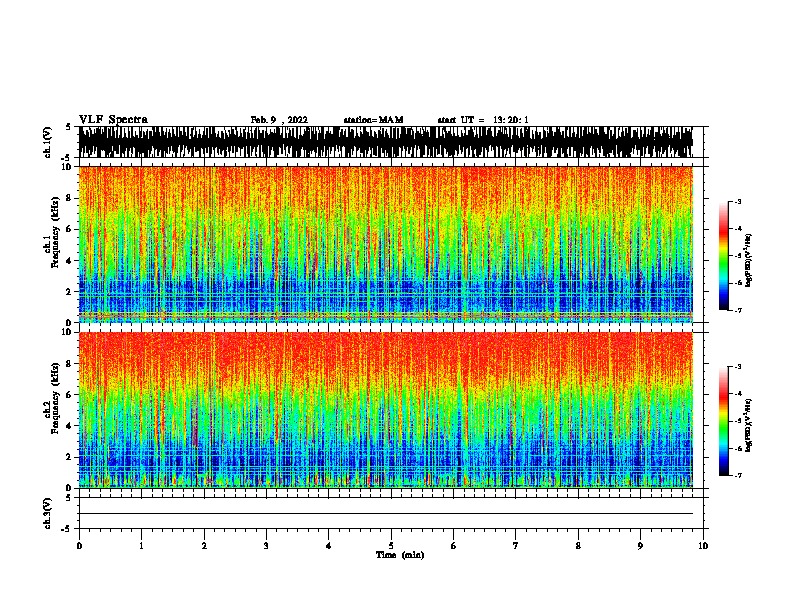
Task: Click the ch.1 spectrogram color bar
Action: pyautogui.click(x=724, y=256)
